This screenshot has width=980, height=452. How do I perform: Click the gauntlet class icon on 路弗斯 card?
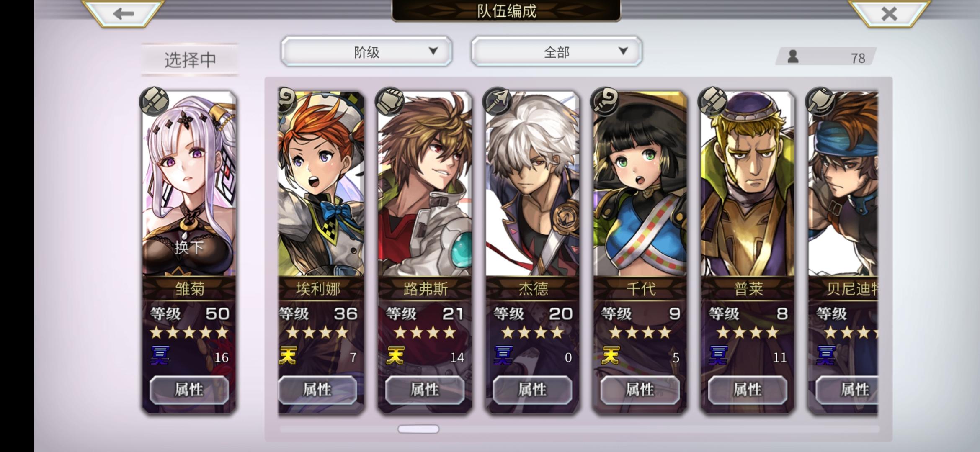pyautogui.click(x=389, y=101)
